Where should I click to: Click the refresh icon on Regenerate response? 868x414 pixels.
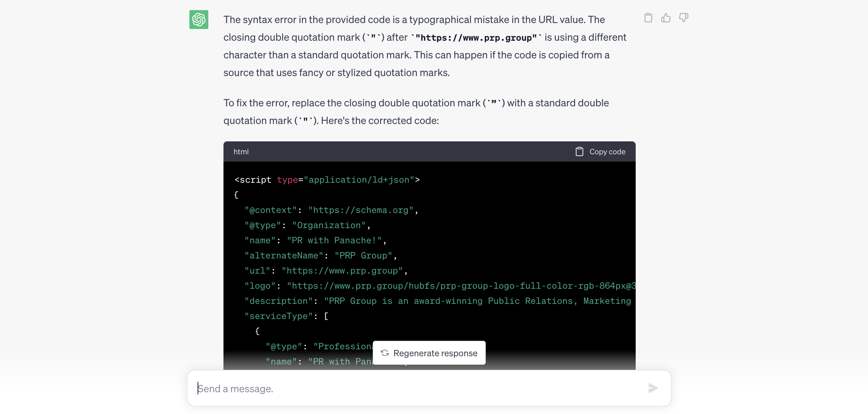tap(384, 353)
